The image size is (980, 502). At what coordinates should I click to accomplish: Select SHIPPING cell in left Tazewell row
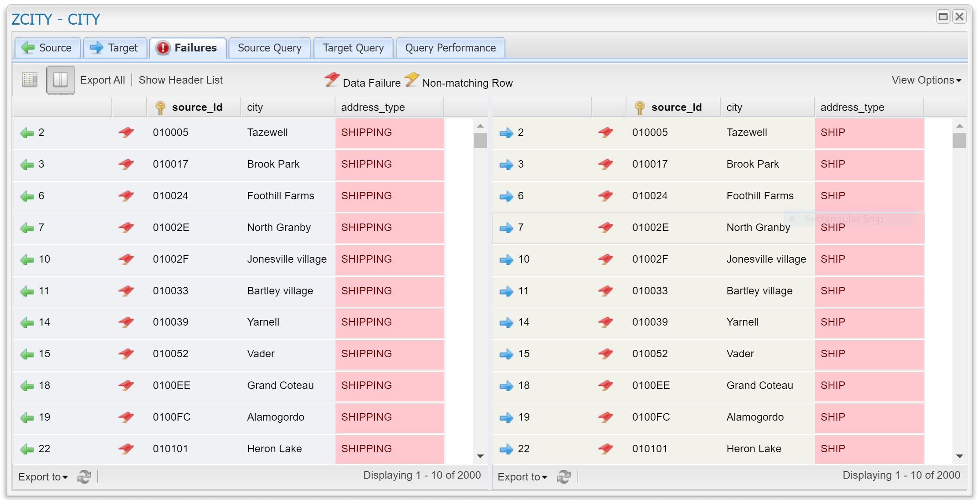tap(390, 133)
